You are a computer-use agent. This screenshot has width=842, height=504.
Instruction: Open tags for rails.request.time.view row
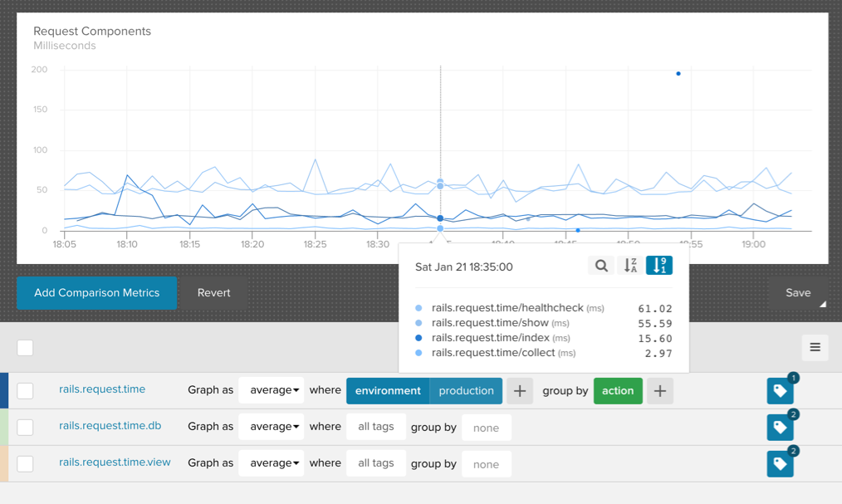[x=780, y=464]
